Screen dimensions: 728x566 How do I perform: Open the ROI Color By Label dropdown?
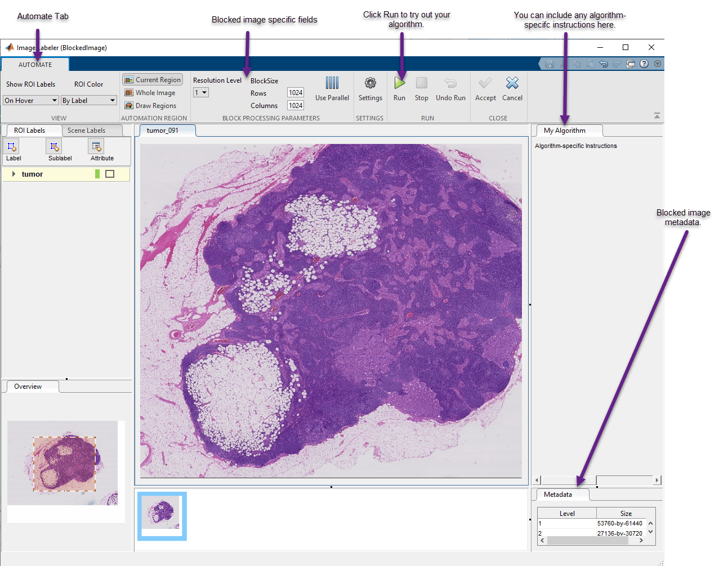click(89, 101)
